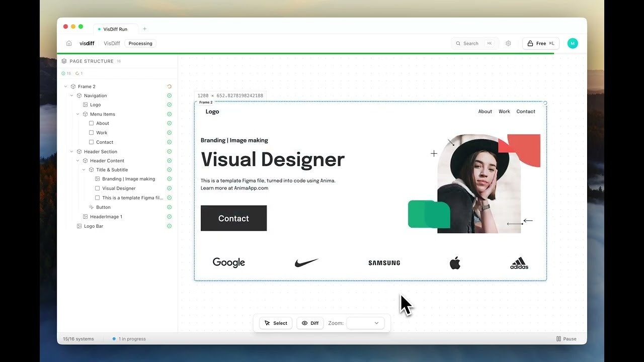Open application settings via gear icon
Viewport: 644px width, 362px height.
pyautogui.click(x=508, y=43)
